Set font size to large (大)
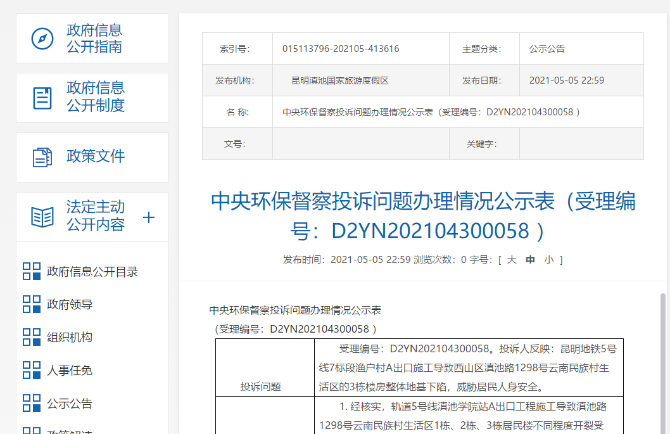 coord(511,260)
